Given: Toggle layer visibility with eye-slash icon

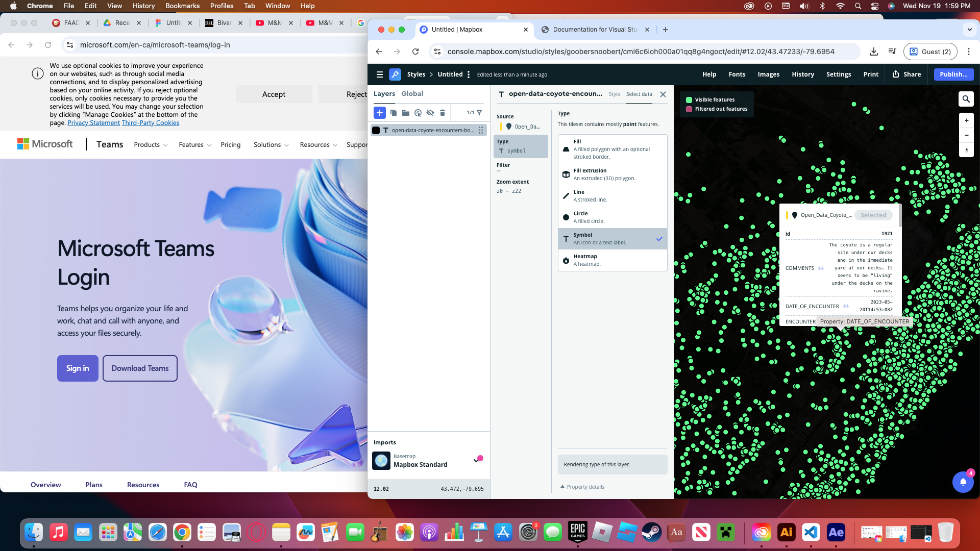Looking at the screenshot, I should tap(430, 113).
